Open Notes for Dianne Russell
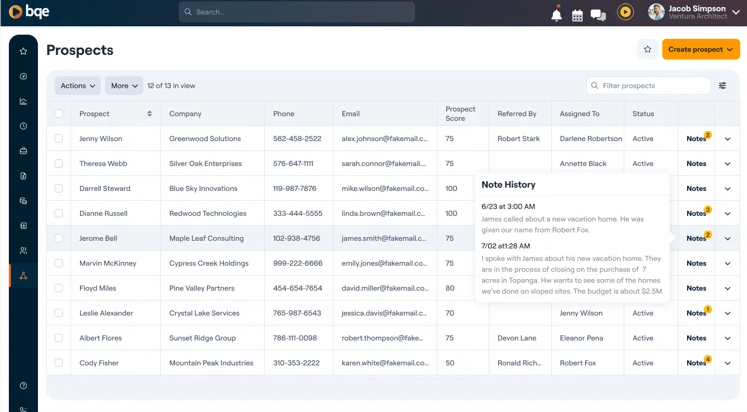The height and width of the screenshot is (412, 747). pos(697,213)
